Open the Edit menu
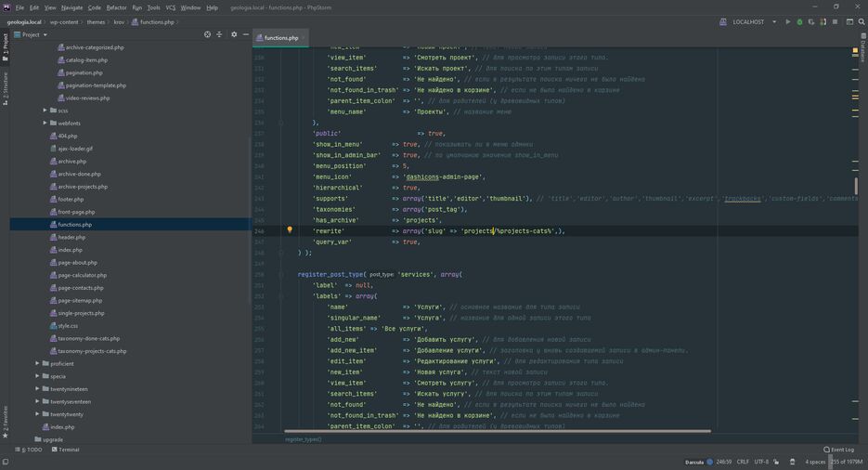This screenshot has height=470, width=868. pyautogui.click(x=34, y=7)
